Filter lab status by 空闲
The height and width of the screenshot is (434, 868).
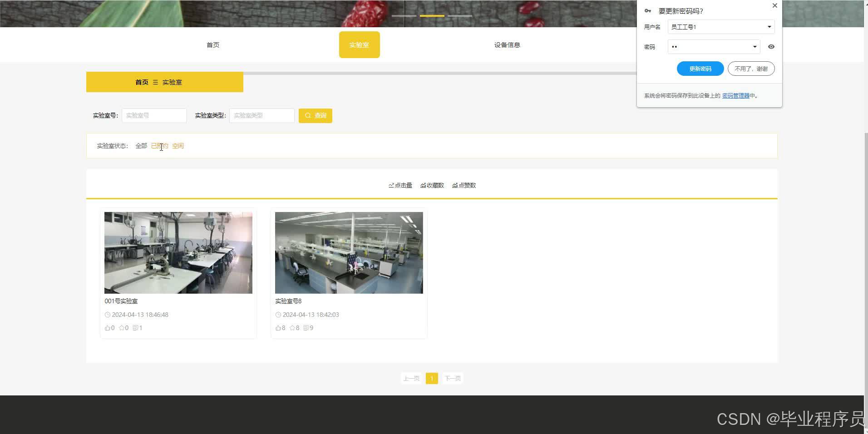click(178, 146)
